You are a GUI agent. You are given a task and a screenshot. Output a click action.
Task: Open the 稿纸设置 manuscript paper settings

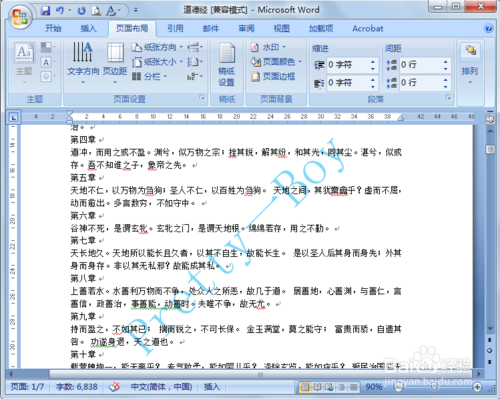[x=227, y=65]
